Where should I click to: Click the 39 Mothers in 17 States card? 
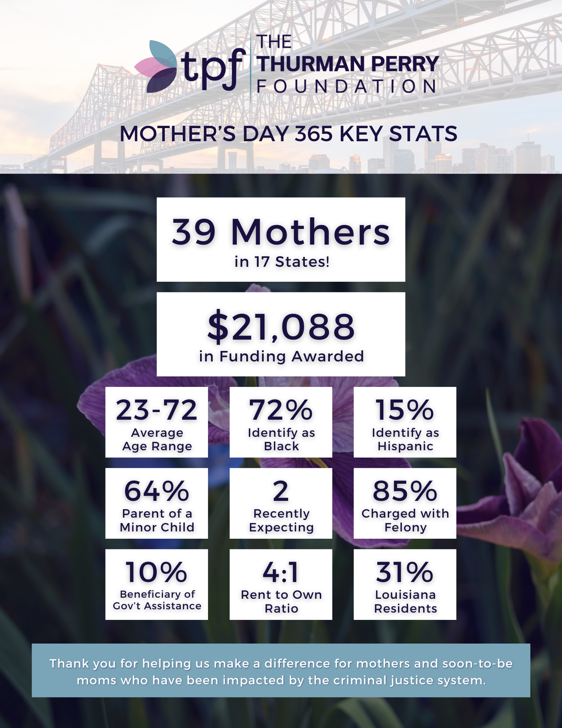coord(281,240)
